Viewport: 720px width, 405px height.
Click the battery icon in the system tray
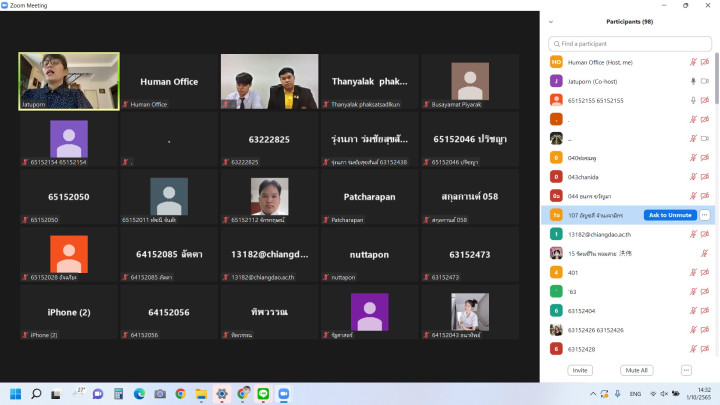(x=675, y=394)
